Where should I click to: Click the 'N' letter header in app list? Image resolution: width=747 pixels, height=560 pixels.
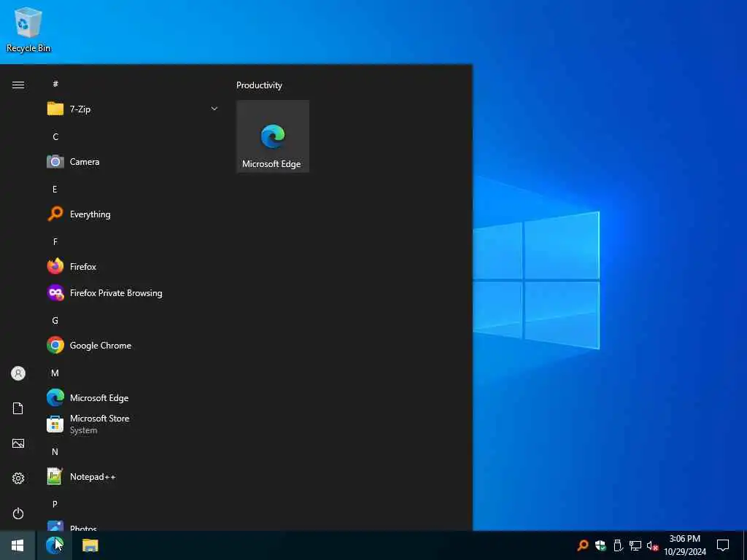55,452
